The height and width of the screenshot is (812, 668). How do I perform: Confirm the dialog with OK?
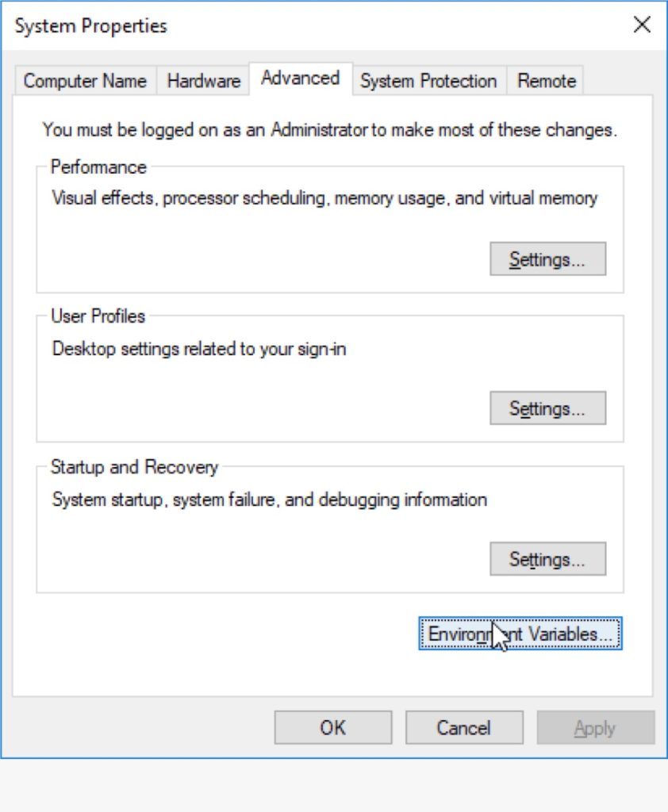333,727
